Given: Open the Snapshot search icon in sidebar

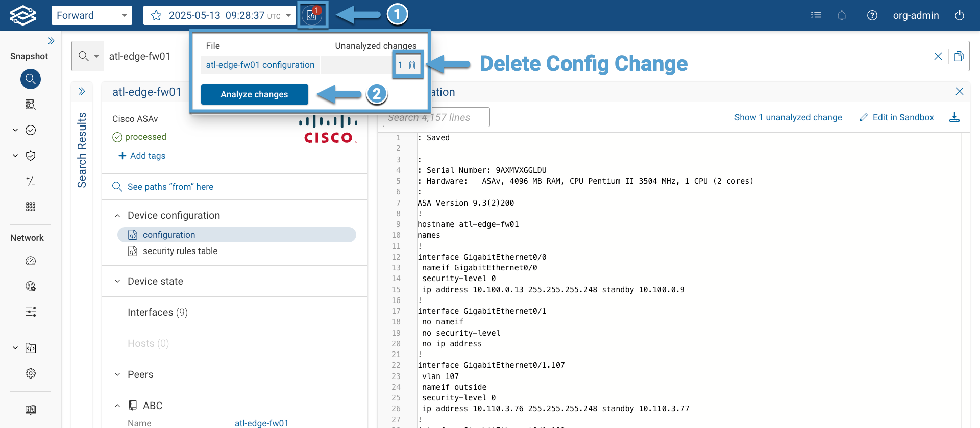Looking at the screenshot, I should (31, 79).
